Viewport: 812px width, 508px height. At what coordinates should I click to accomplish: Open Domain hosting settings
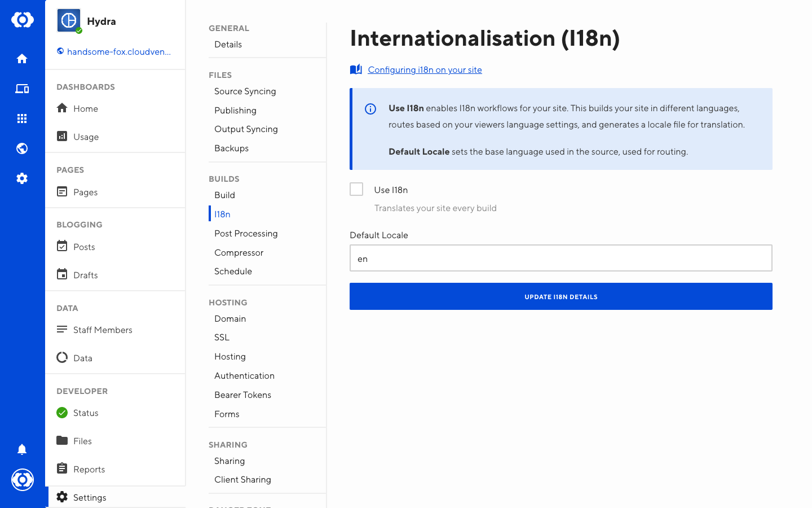[230, 319]
